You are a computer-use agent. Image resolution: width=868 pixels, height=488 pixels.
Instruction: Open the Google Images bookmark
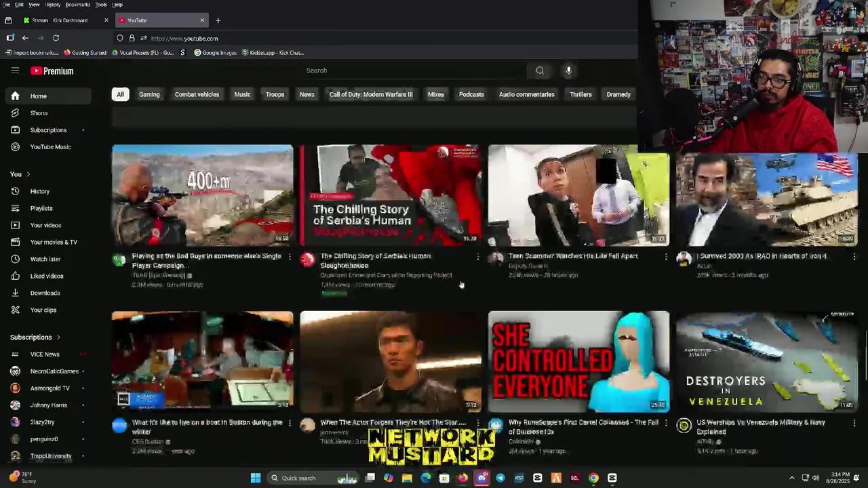coord(215,52)
